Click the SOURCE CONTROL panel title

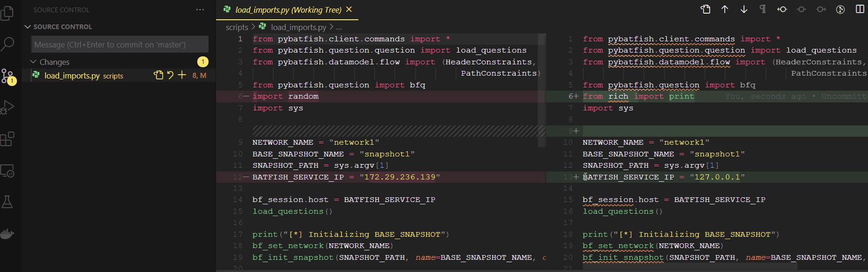tap(61, 10)
